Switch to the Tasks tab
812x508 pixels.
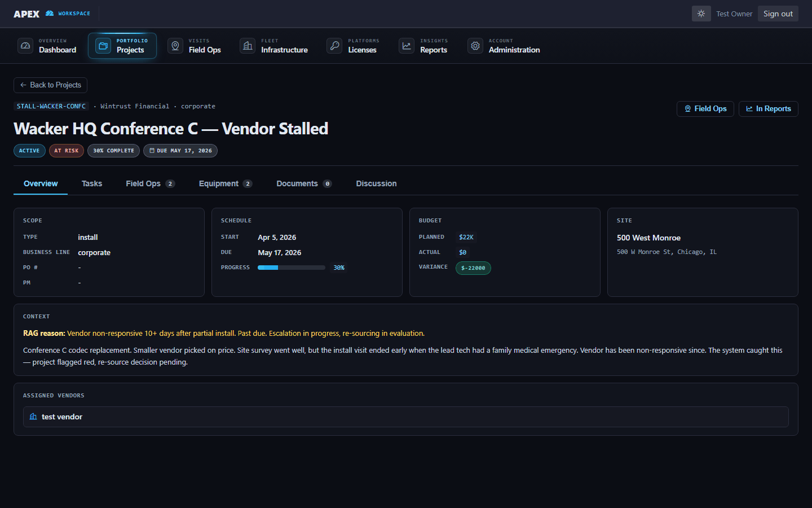[x=92, y=184]
